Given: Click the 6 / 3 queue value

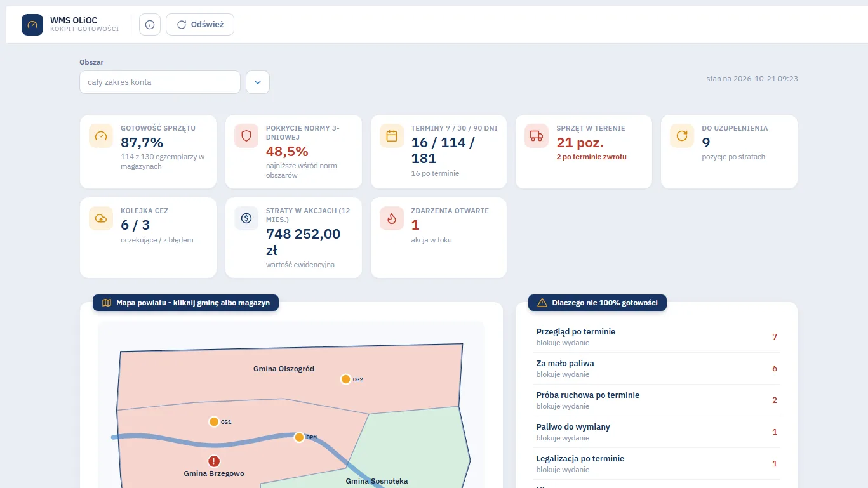Looking at the screenshot, I should (135, 225).
